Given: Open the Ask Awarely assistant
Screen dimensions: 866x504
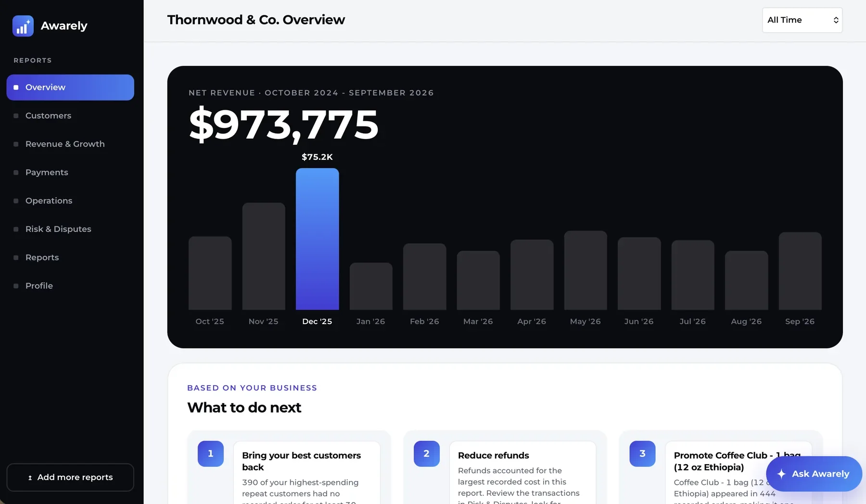Looking at the screenshot, I should 814,474.
